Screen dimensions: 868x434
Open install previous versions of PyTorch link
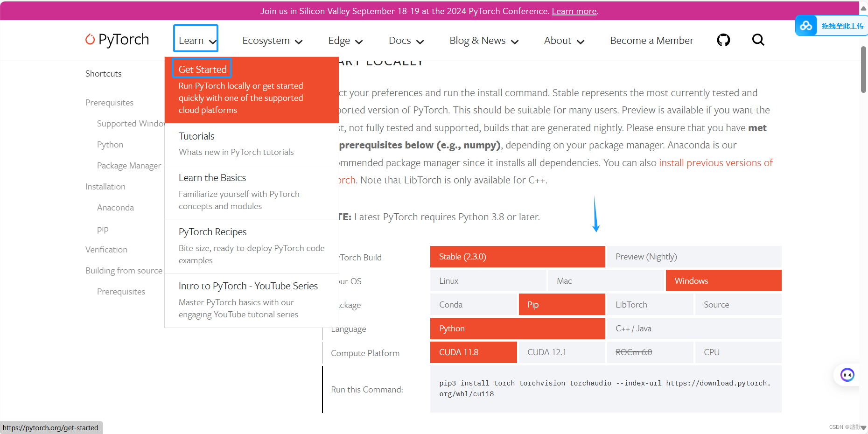pyautogui.click(x=715, y=162)
